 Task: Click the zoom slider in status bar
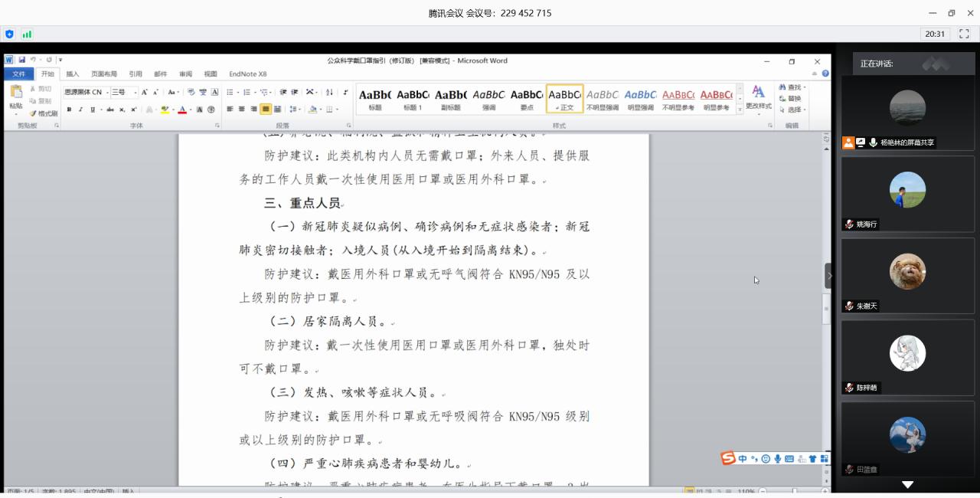pos(794,491)
